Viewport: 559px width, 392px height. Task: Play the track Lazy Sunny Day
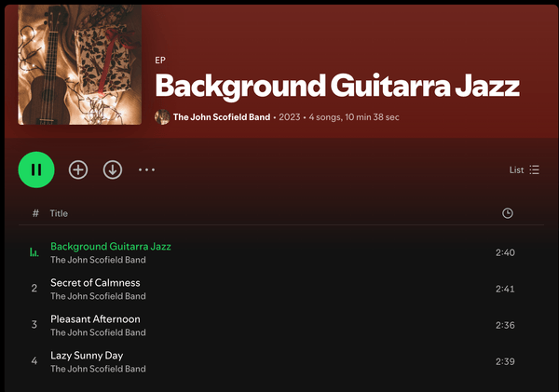pyautogui.click(x=87, y=356)
